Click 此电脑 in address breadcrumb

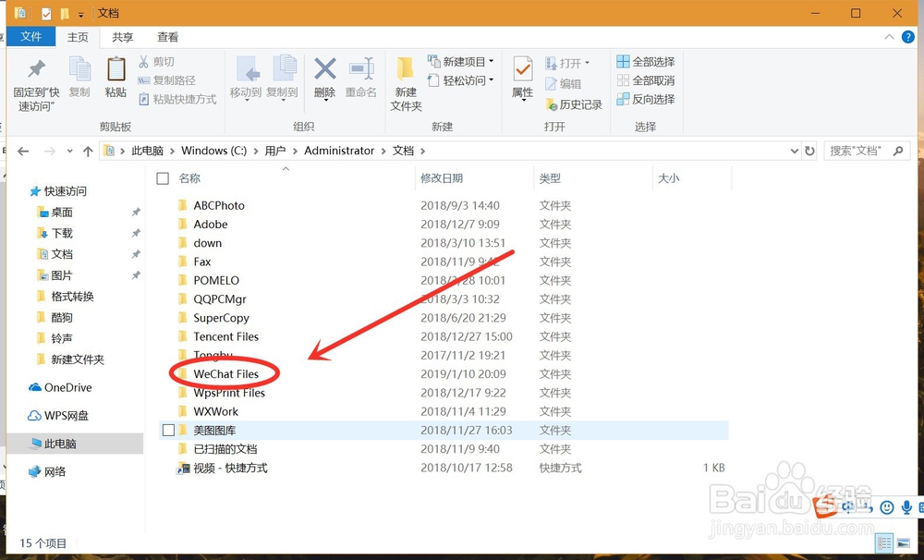147,151
